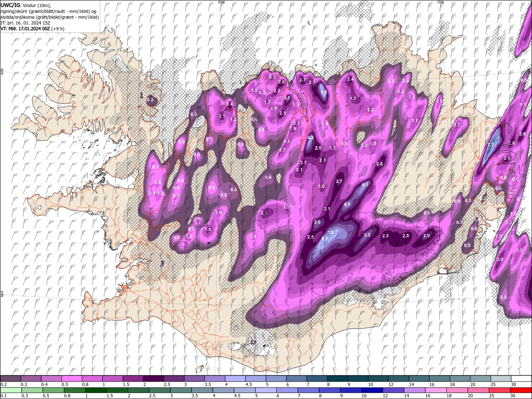Click the 2.2 snowfall value label
Viewport: 532px width, 399px height.
(x=277, y=91)
